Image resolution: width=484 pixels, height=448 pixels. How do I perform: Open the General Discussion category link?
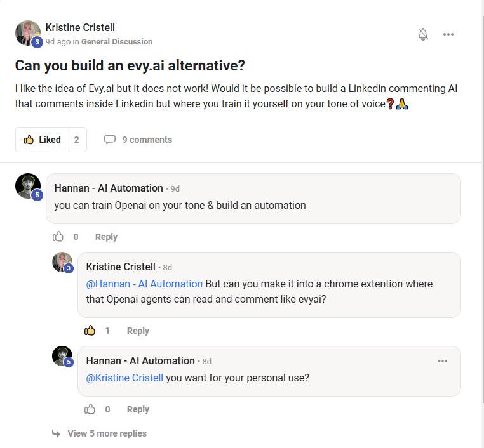tap(117, 42)
